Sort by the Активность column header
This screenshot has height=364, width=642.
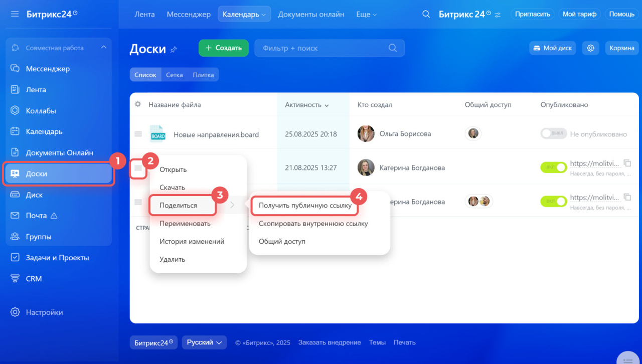(x=306, y=105)
